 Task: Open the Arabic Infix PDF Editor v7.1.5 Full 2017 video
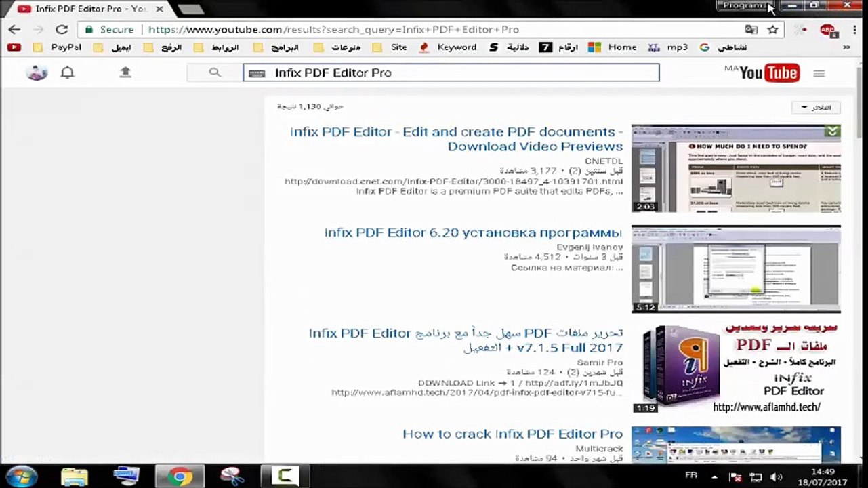point(466,340)
